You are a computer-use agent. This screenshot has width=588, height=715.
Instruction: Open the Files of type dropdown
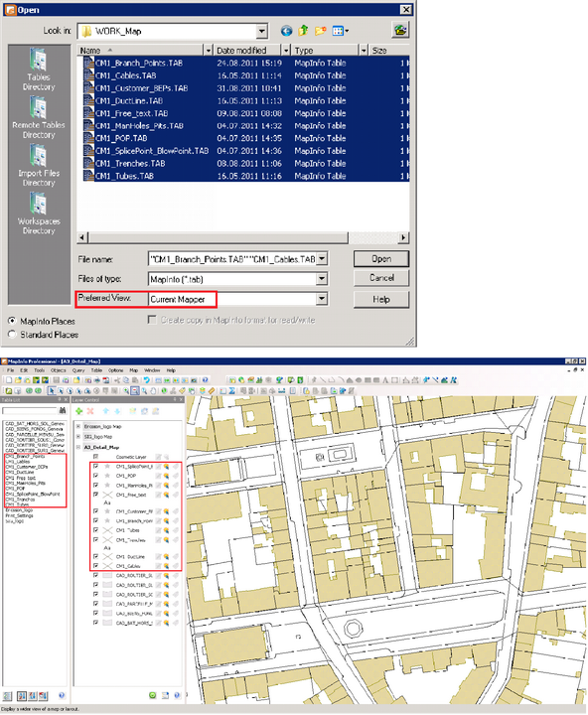[x=322, y=279]
